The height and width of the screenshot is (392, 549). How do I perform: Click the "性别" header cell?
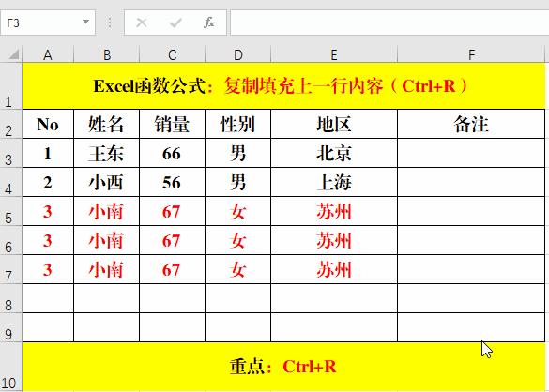237,124
